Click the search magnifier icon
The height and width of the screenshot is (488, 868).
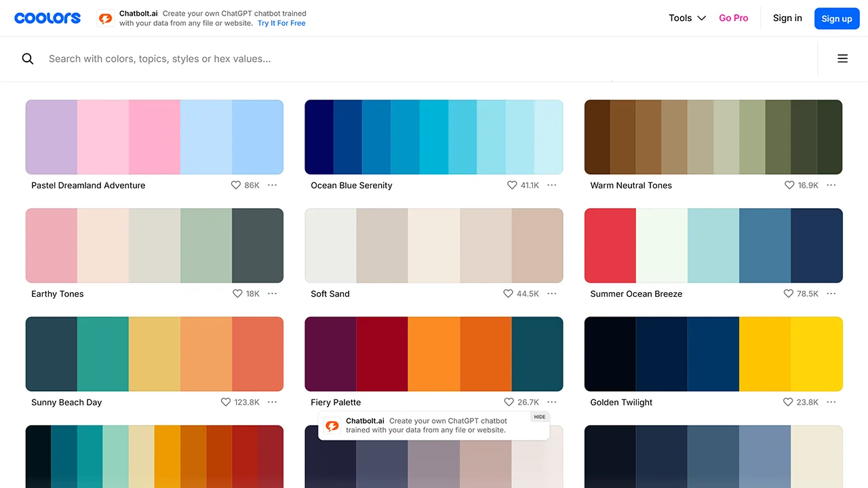(x=28, y=59)
